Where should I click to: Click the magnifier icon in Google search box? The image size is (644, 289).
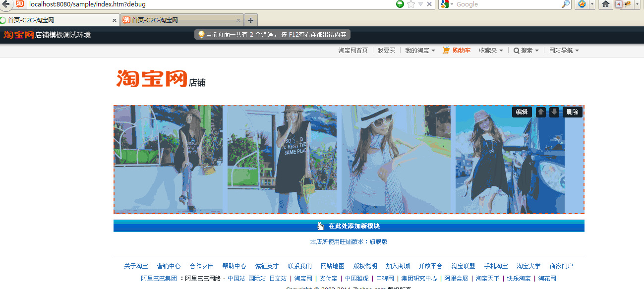point(565,4)
